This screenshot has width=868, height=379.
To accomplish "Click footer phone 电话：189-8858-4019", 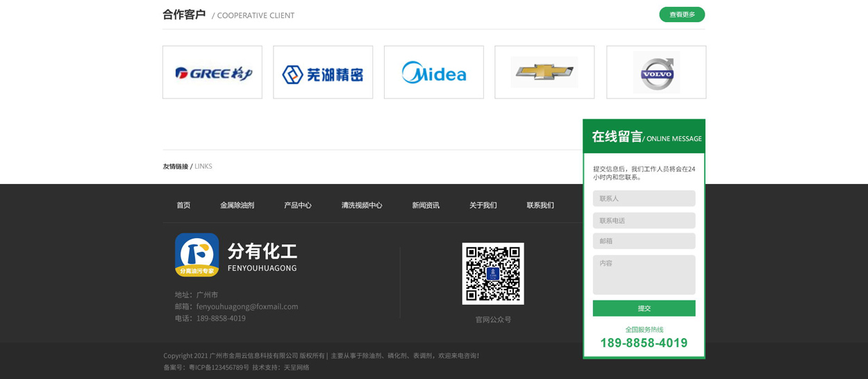I will coord(210,318).
